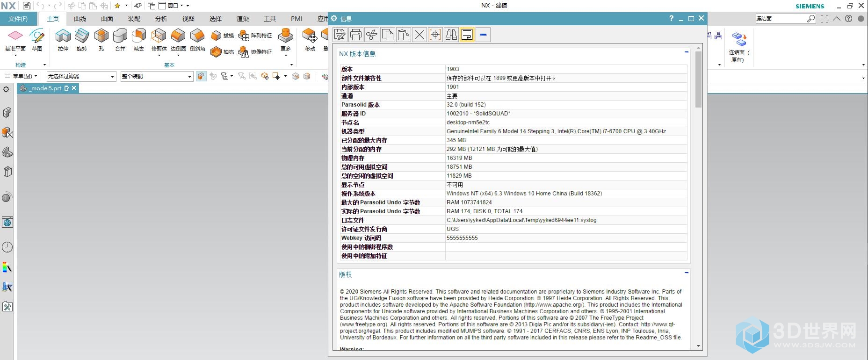The width and height of the screenshot is (868, 360).
Task: Click the save-as icon in the 信息 window
Action: coord(340,35)
